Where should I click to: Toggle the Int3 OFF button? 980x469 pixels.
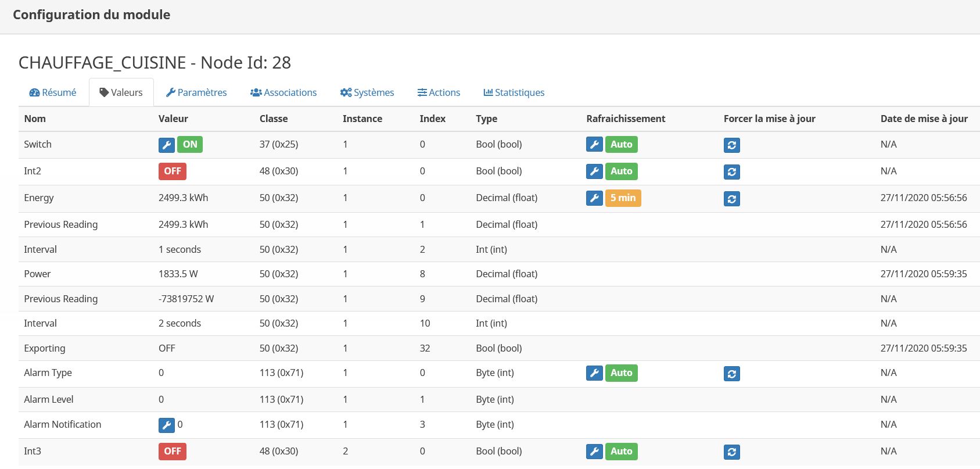(172, 452)
